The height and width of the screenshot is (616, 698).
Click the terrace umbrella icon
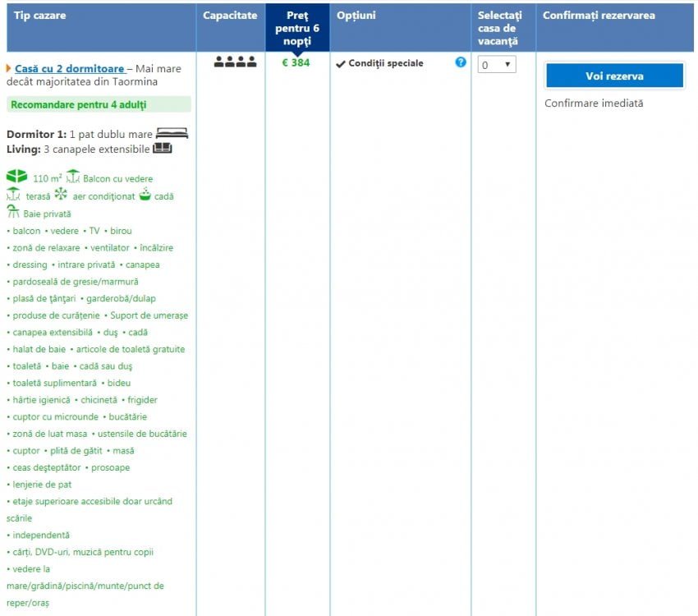click(13, 195)
